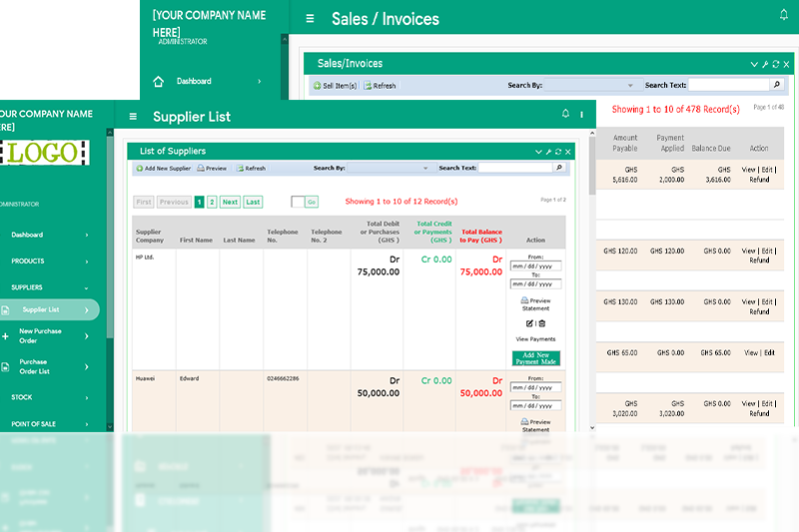The height and width of the screenshot is (532, 799).
Task: Click the Search Text field in Sales/Invoices
Action: (727, 86)
